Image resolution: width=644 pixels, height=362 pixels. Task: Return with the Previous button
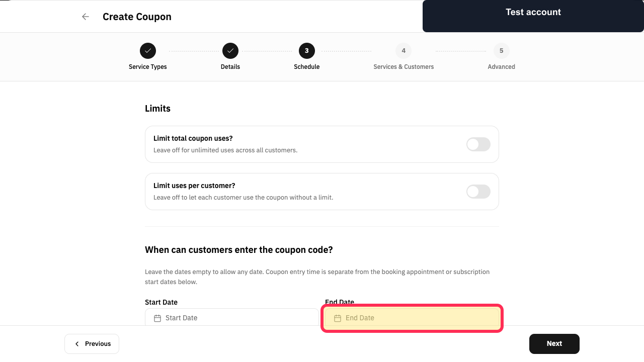point(92,344)
